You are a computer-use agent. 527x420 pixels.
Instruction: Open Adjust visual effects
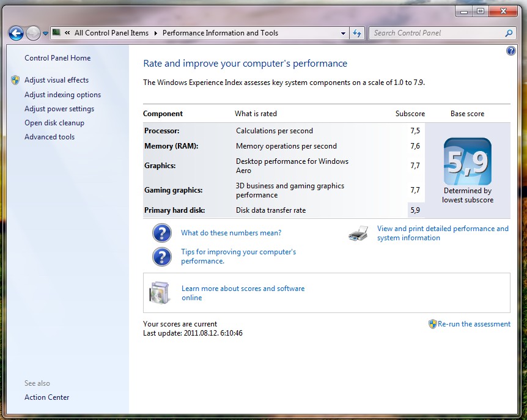point(56,80)
